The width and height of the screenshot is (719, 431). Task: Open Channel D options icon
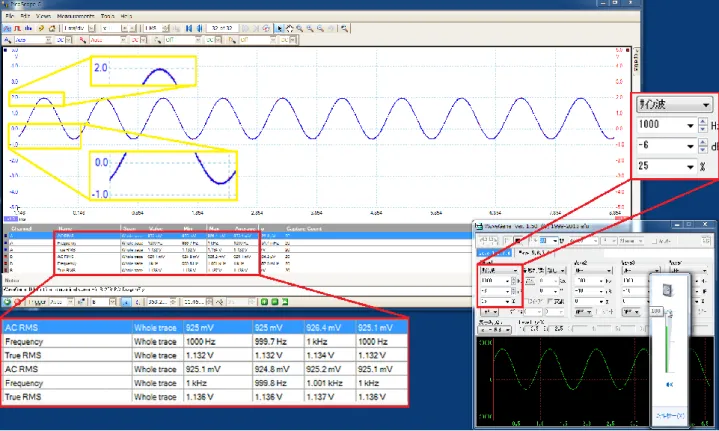(232, 40)
